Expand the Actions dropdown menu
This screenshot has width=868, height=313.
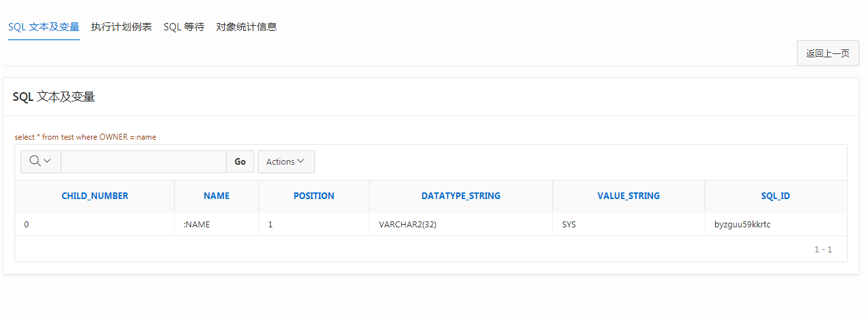pos(285,161)
